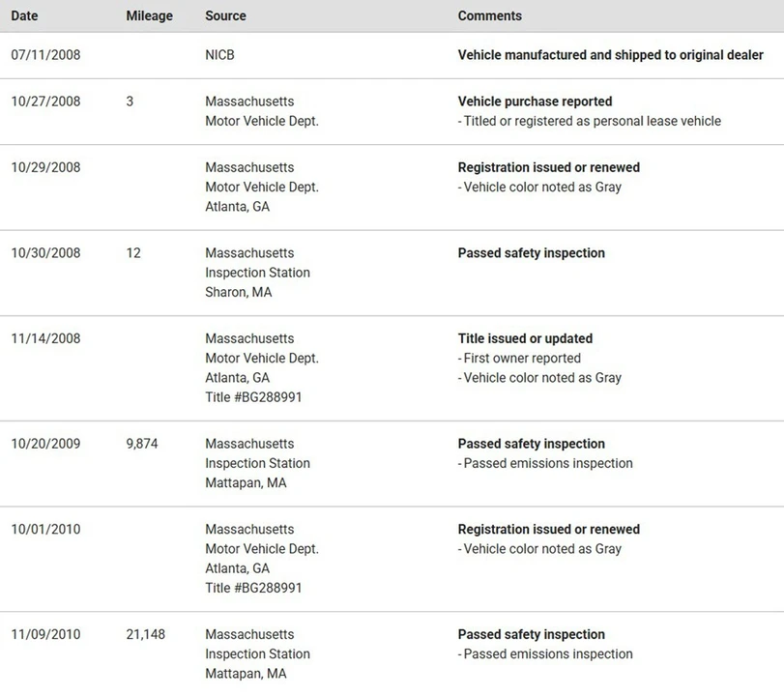Select the 07/11/2008 date entry
Screen dimensions: 784x696
[x=45, y=55]
